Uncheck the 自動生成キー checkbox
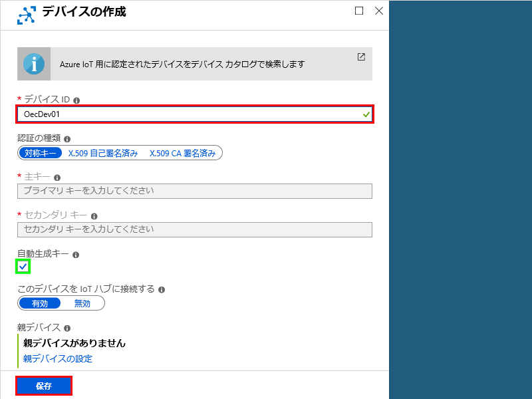The height and width of the screenshot is (399, 532). (23, 267)
